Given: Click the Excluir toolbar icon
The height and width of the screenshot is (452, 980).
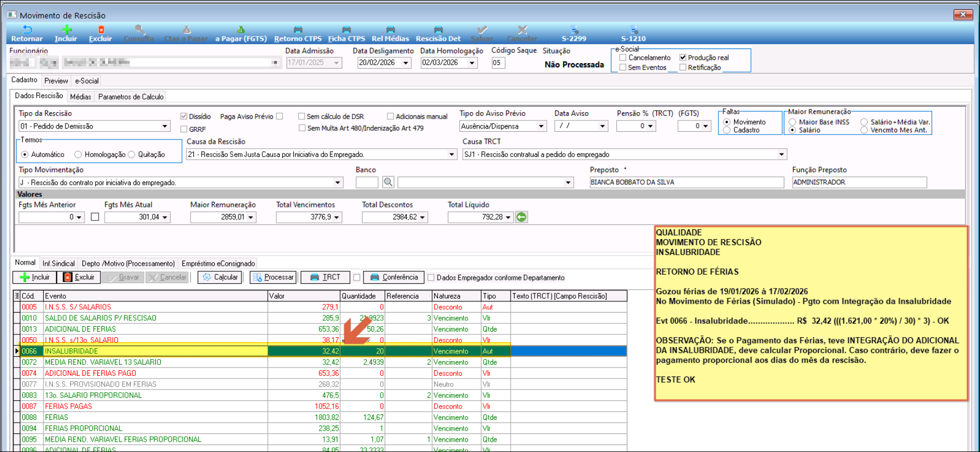Looking at the screenshot, I should click(101, 30).
